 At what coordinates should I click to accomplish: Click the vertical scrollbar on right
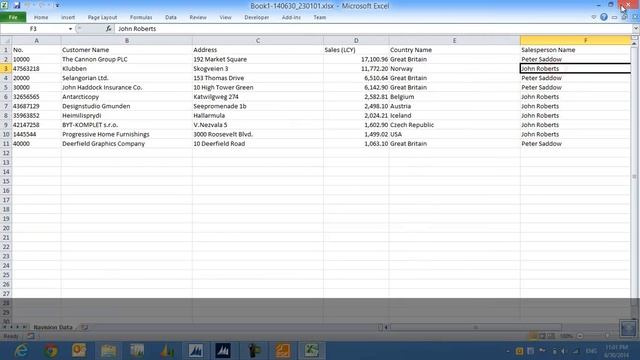point(635,176)
